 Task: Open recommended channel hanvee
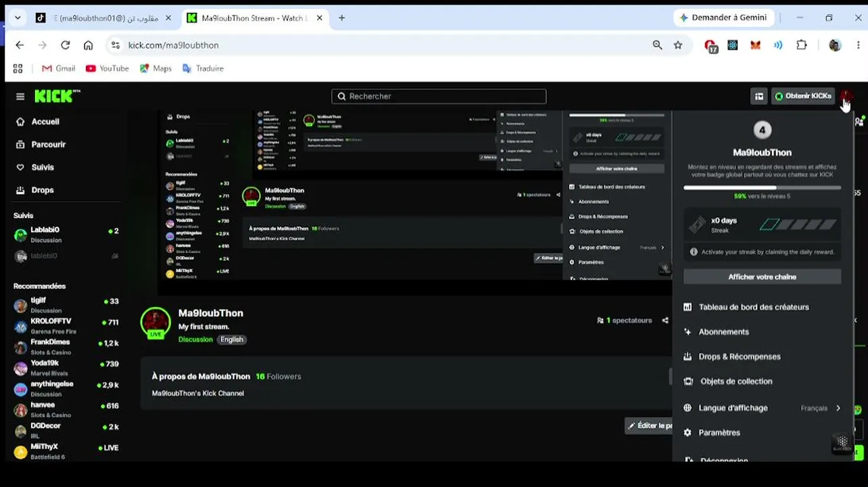pos(66,410)
